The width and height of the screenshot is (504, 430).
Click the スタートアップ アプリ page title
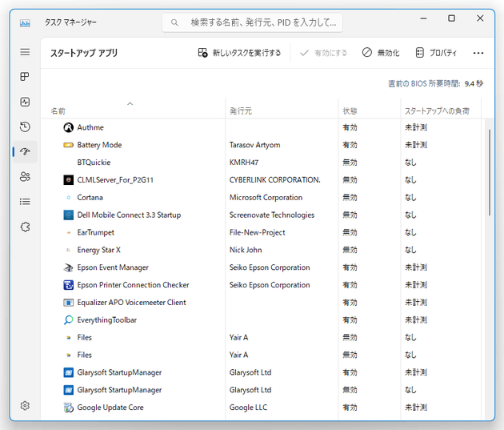tap(84, 53)
